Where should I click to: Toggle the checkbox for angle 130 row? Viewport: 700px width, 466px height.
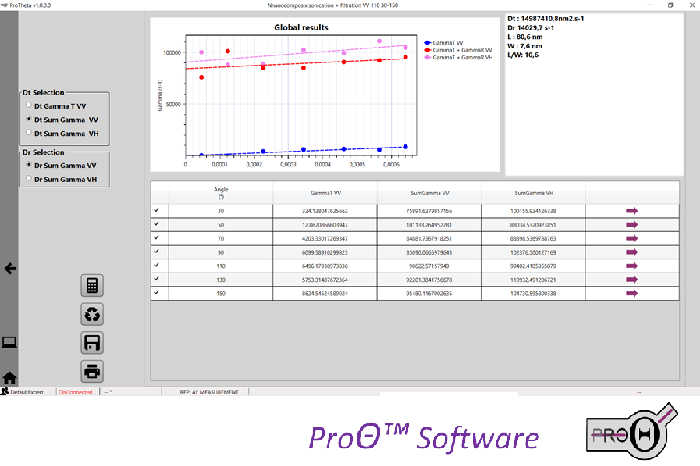(x=155, y=279)
